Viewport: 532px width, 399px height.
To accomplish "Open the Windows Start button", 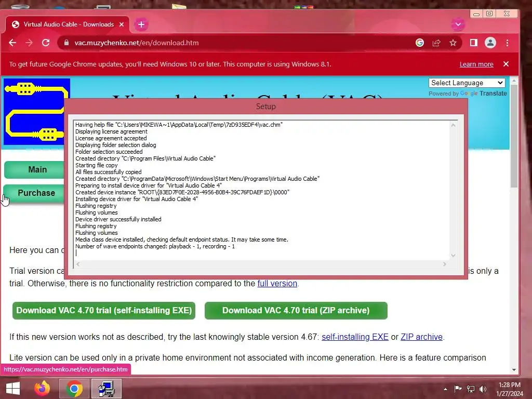I will point(13,389).
